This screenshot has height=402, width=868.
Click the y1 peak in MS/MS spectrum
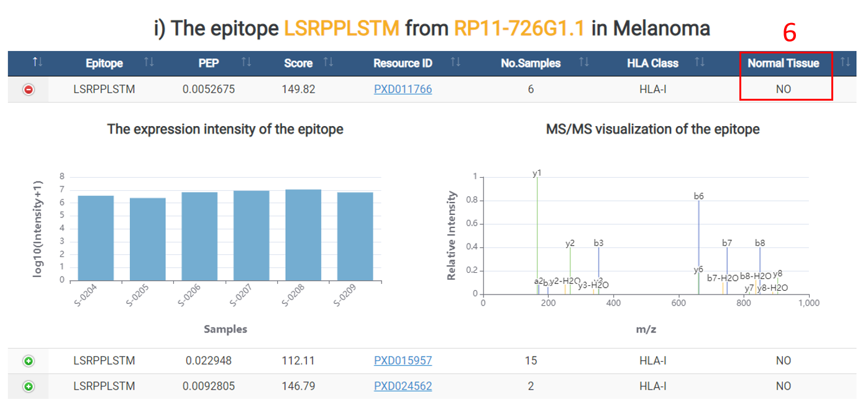[x=537, y=236]
